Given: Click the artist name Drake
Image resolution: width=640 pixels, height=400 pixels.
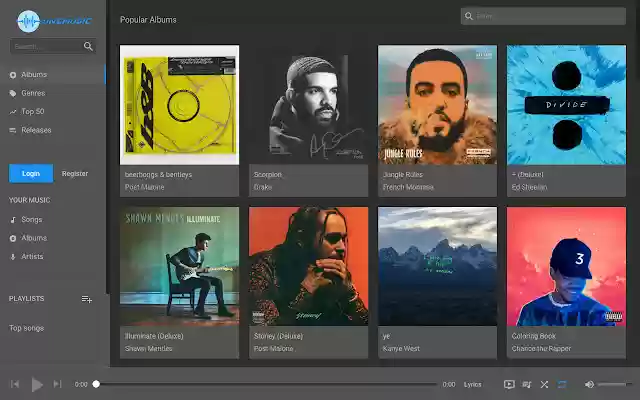Looking at the screenshot, I should pyautogui.click(x=263, y=187).
